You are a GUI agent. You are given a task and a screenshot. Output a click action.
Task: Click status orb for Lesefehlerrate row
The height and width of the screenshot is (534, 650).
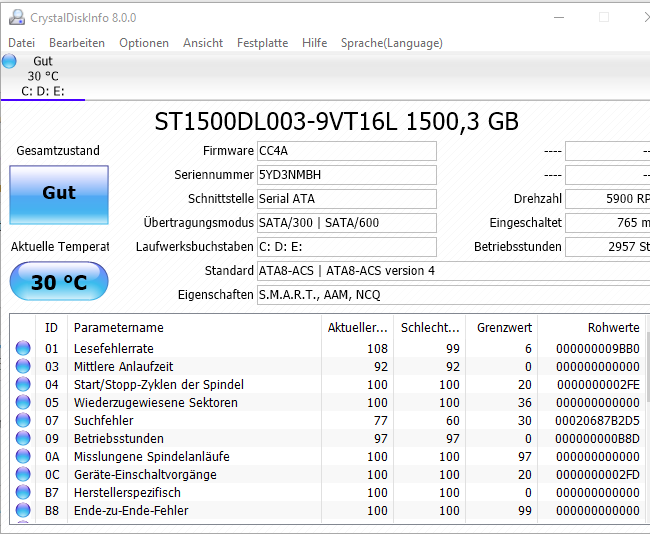(x=23, y=348)
